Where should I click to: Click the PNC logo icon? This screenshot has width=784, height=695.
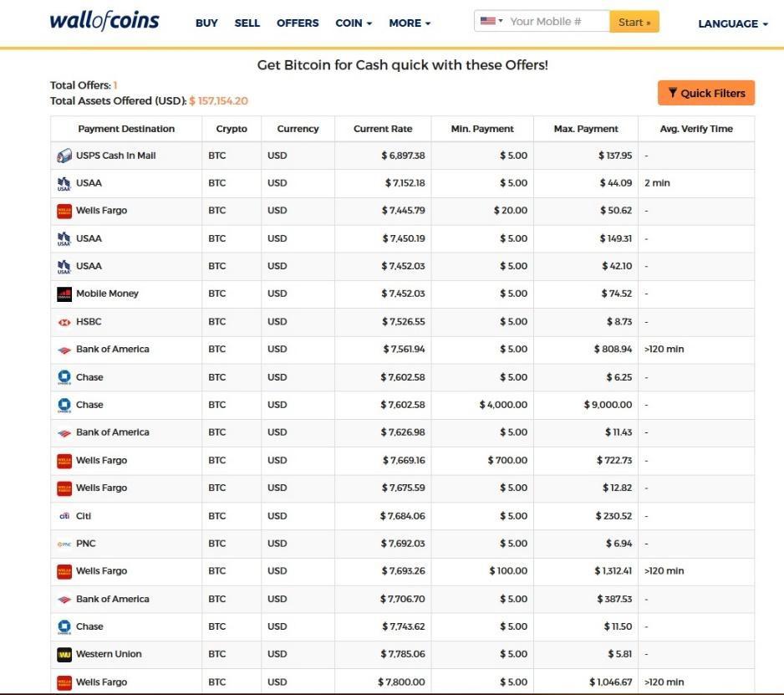(64, 544)
